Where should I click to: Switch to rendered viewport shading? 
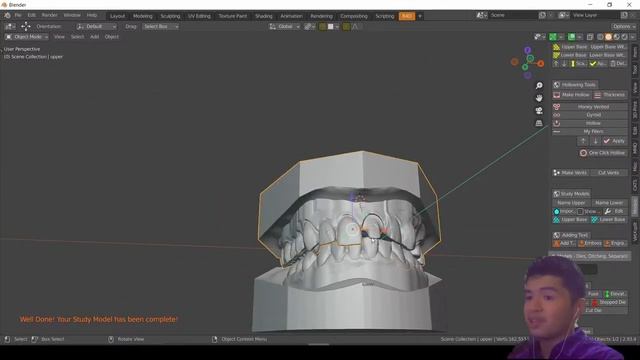[x=624, y=37]
